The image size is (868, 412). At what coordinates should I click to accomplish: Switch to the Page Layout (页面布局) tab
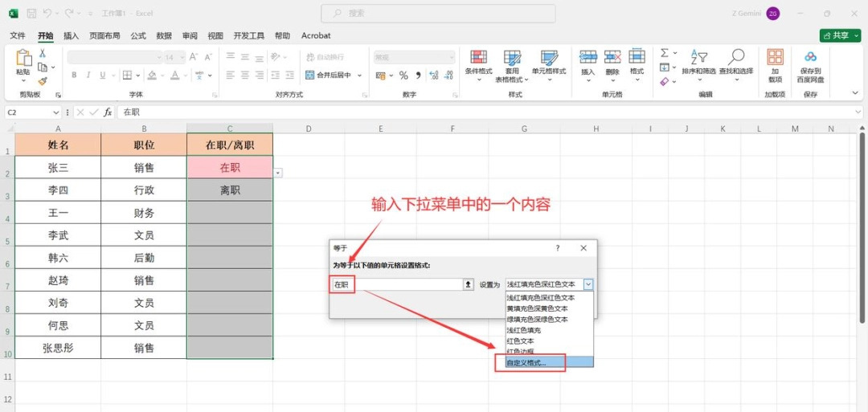[x=104, y=35]
